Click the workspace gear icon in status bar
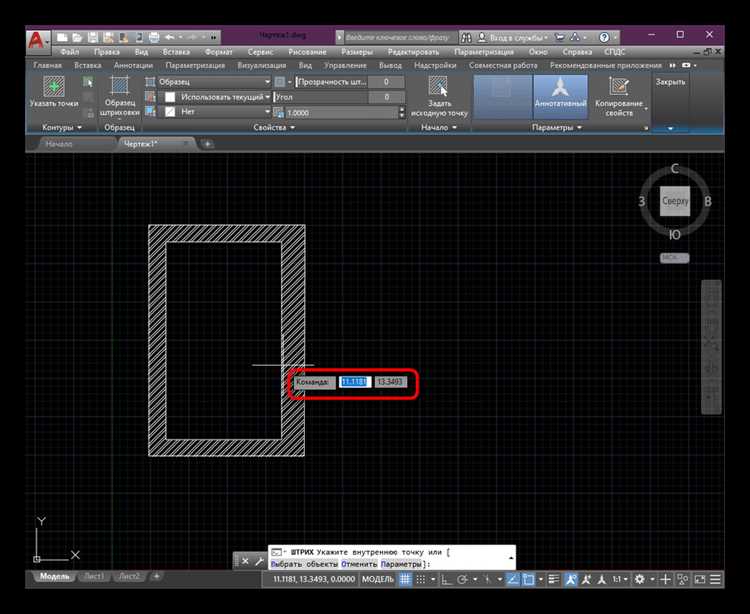750x614 pixels. pos(640,579)
